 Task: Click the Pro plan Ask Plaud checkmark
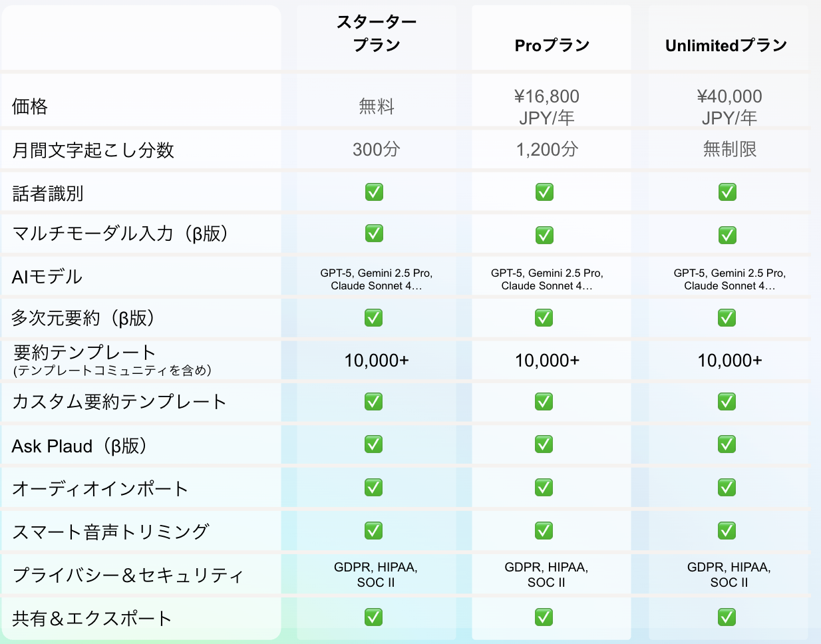[x=544, y=444]
